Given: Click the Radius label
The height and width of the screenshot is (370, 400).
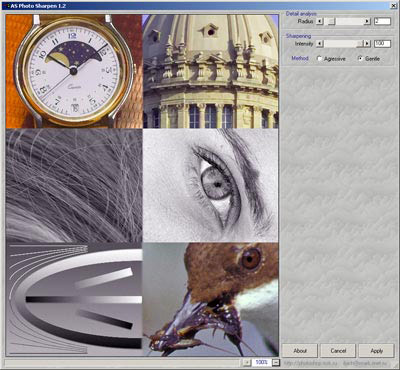Looking at the screenshot, I should [x=305, y=21].
